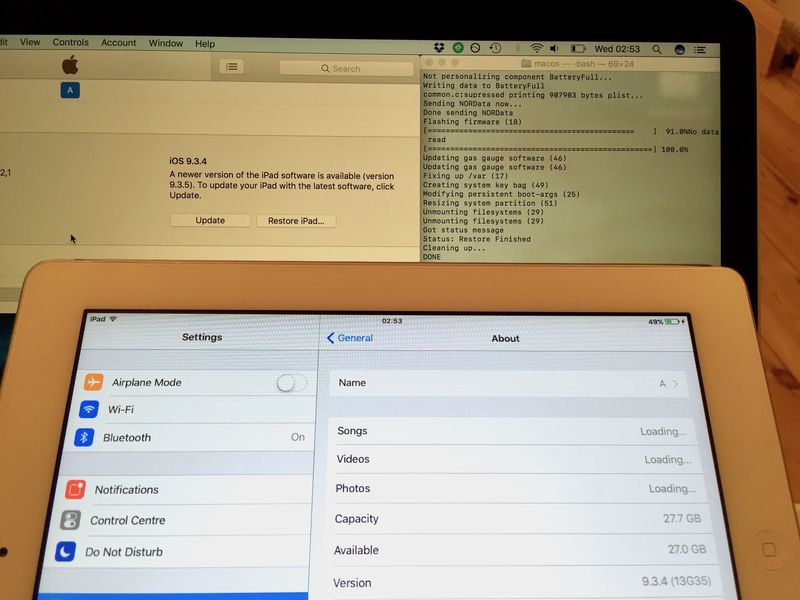Viewport: 800px width, 600px height.
Task: Open the Time Machine menu bar icon
Action: pyautogui.click(x=495, y=48)
